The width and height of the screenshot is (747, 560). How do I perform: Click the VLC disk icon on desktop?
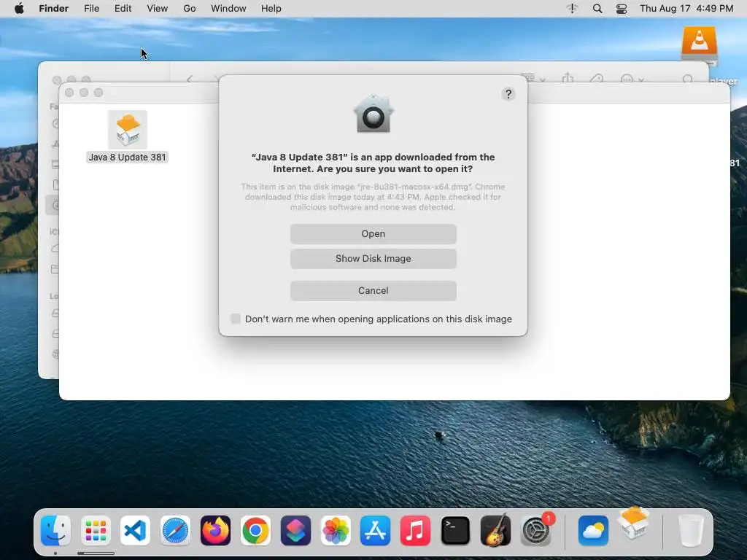[x=700, y=44]
